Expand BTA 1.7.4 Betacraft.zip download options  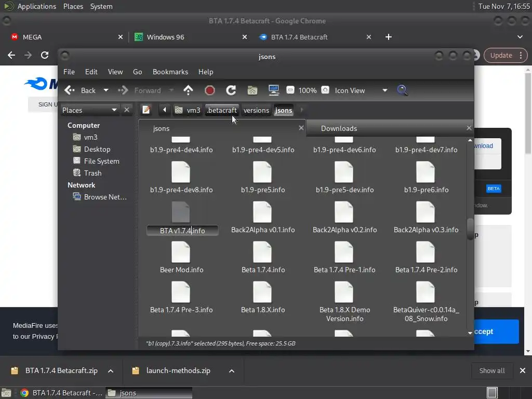111,371
